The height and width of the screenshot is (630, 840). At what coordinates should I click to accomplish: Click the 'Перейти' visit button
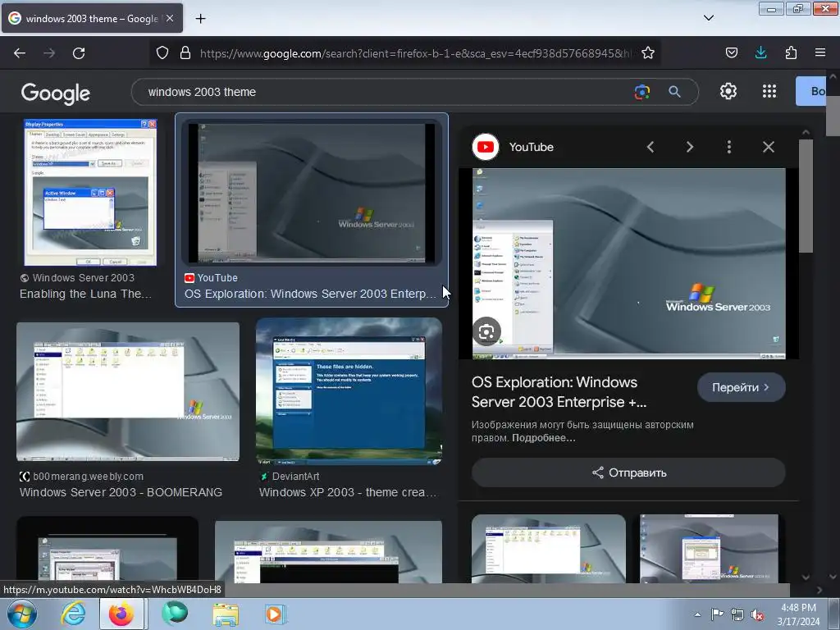click(742, 387)
